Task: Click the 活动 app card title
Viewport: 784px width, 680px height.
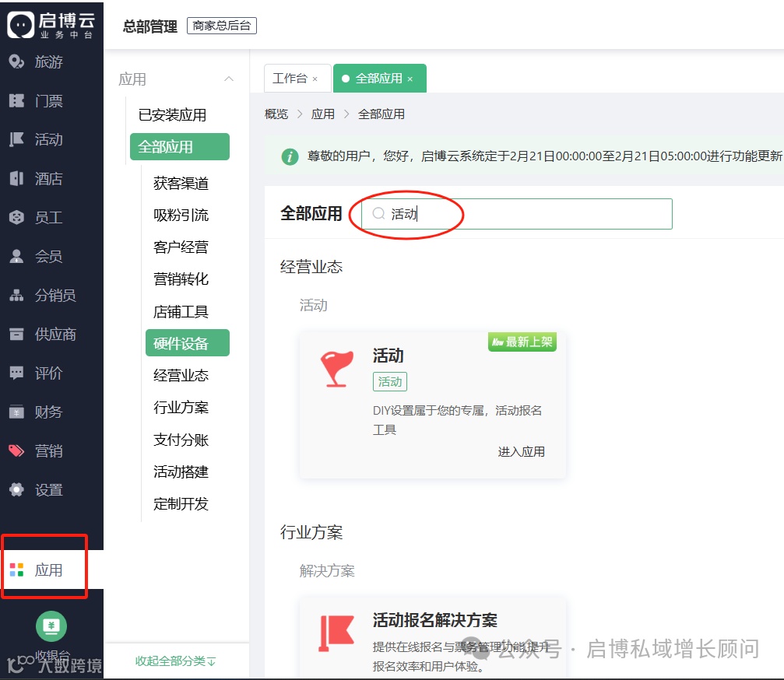Action: (388, 356)
